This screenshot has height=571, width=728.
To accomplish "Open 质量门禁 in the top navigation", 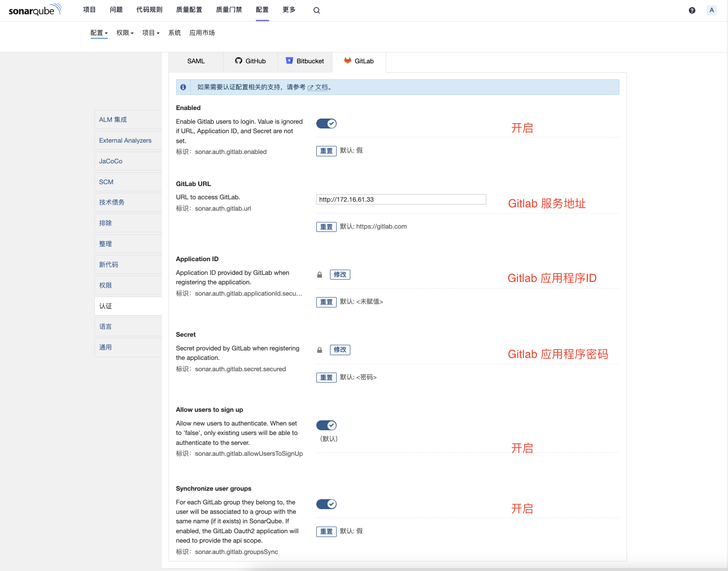I will click(229, 10).
